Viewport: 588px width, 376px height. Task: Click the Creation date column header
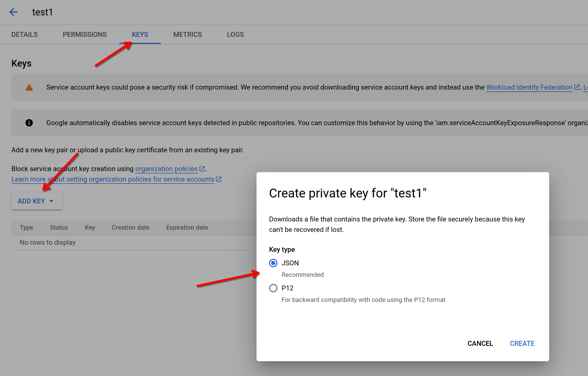(131, 227)
